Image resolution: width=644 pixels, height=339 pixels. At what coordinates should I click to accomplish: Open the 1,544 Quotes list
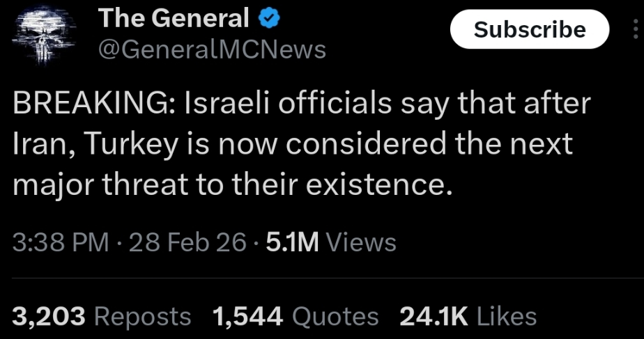296,316
